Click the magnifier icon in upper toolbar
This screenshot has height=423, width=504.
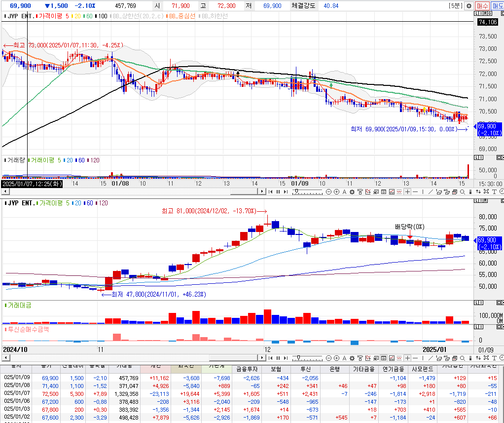point(463,192)
